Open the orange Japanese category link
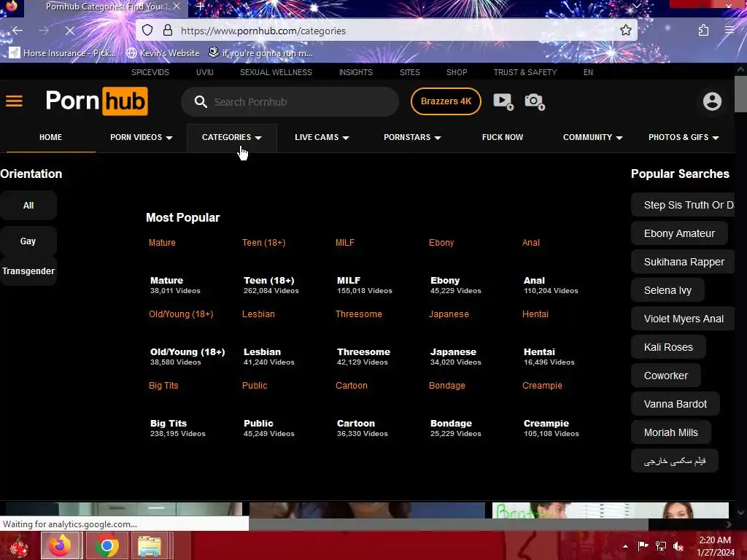747x560 pixels. point(449,314)
